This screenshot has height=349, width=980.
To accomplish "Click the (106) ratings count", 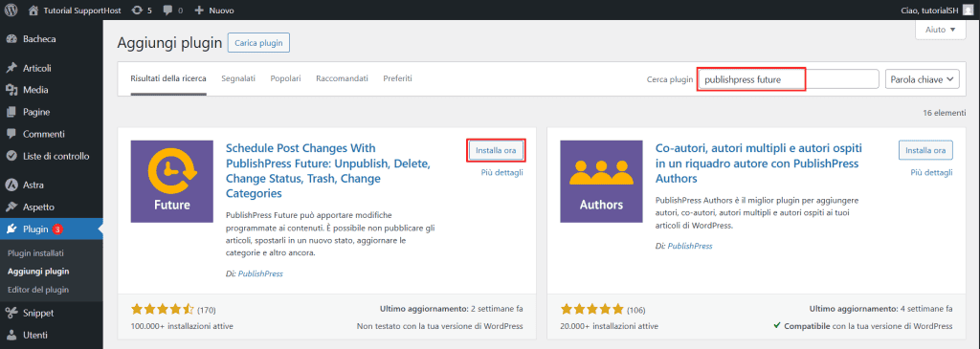I will pos(636,310).
